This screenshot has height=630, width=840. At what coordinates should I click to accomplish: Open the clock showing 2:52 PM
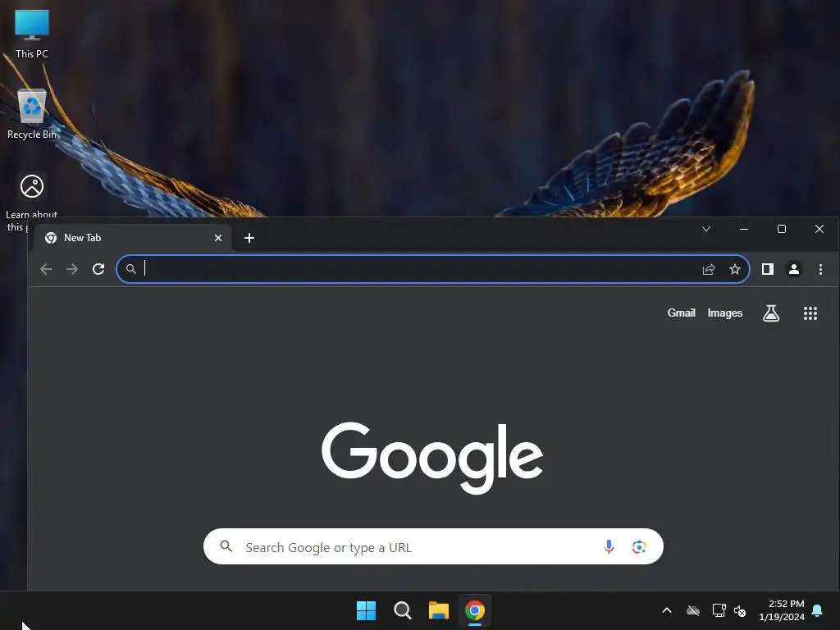coord(782,610)
